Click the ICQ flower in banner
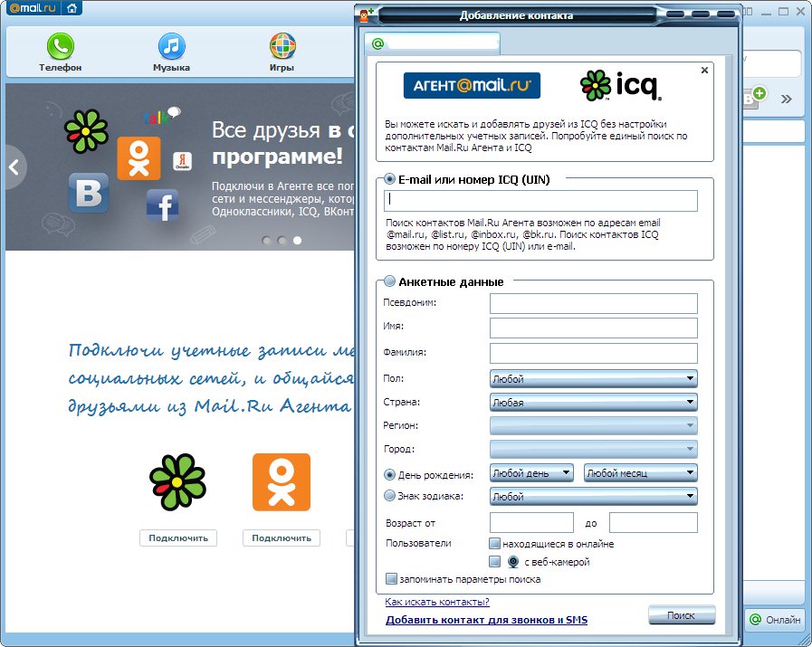 tap(87, 131)
